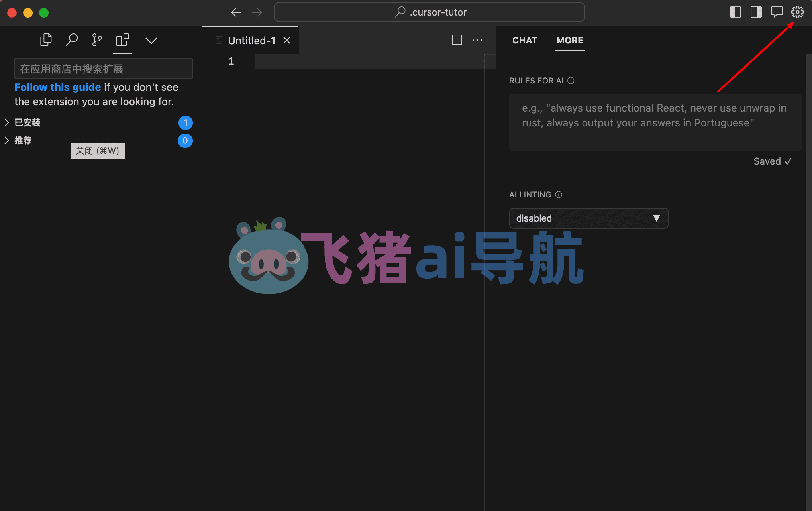Expand the 推荐 recommended section

(98, 140)
